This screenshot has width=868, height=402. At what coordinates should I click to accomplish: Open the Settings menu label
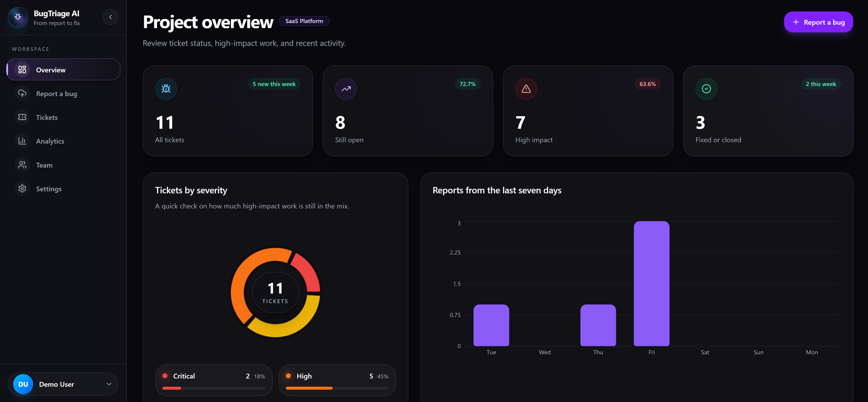(x=49, y=189)
